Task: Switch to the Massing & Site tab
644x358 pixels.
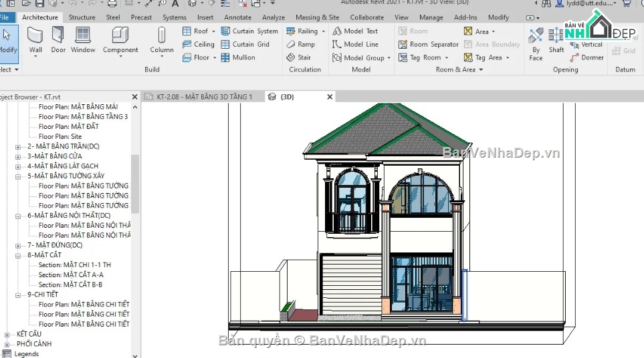Action: point(318,17)
